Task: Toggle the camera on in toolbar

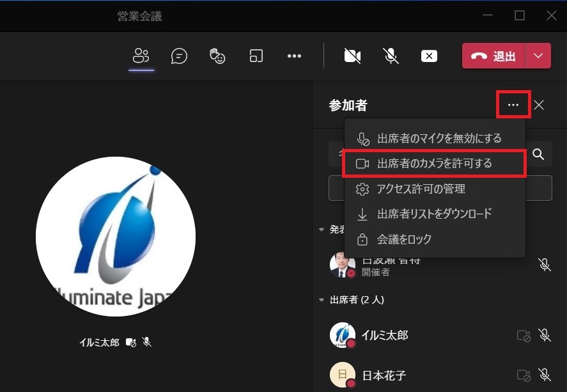Action: coord(352,56)
